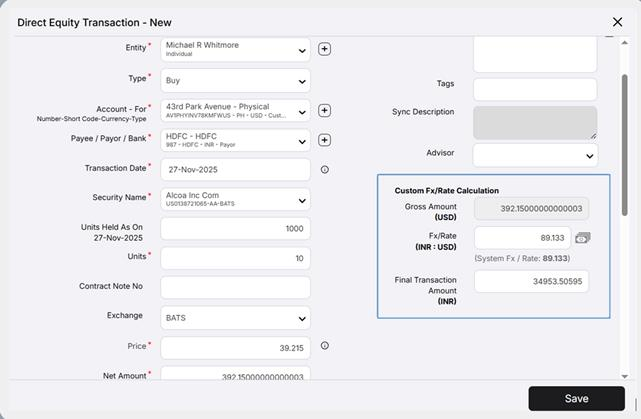Click the info icon beside Transaction Date
The height and width of the screenshot is (419, 641).
point(325,170)
